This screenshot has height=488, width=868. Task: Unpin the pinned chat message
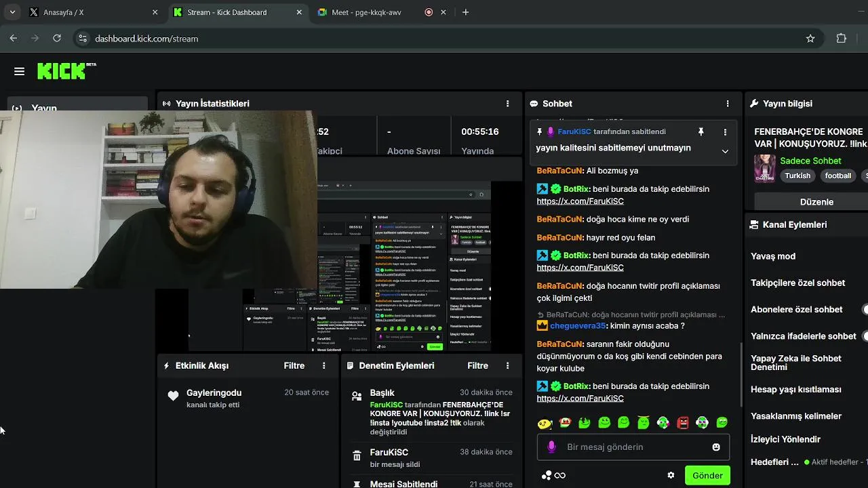point(701,131)
